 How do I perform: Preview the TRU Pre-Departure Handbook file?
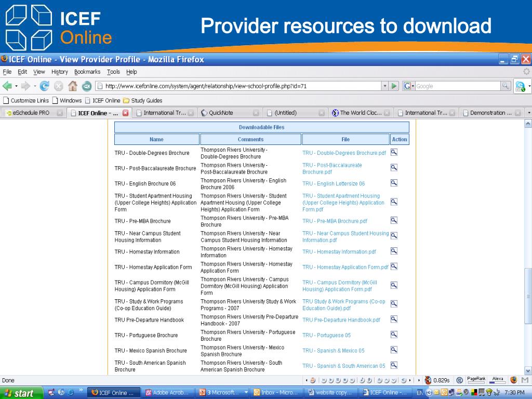pos(394,320)
